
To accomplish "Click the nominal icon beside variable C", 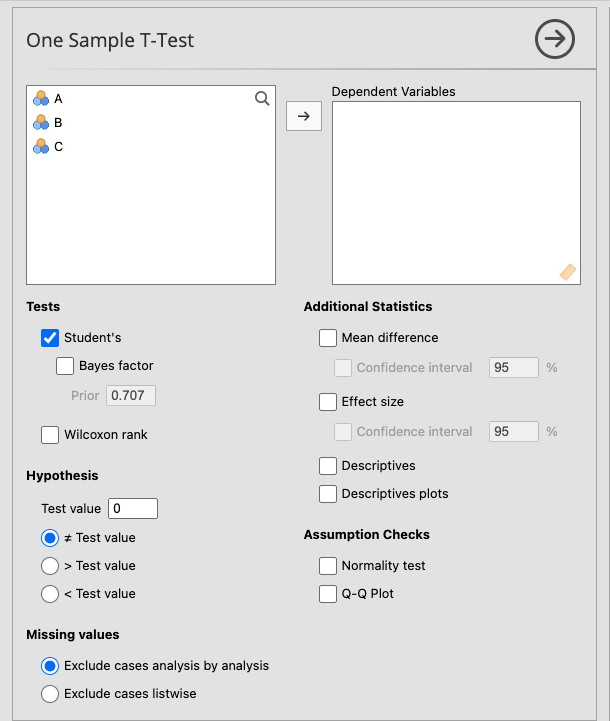I will tap(41, 146).
